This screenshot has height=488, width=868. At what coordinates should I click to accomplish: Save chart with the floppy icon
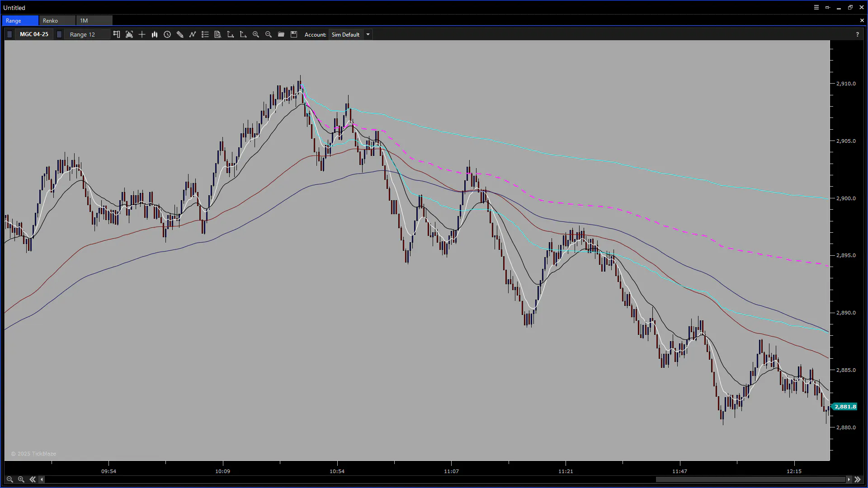(x=294, y=34)
